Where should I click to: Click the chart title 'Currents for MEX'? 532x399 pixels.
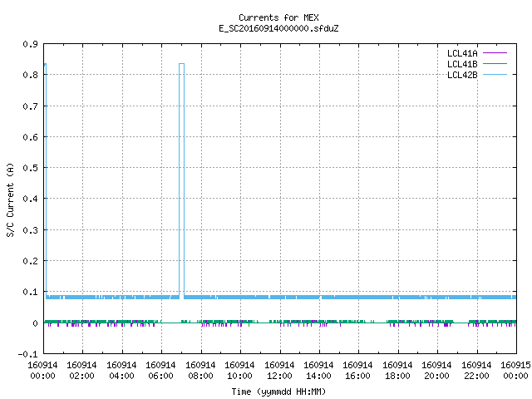(278, 17)
